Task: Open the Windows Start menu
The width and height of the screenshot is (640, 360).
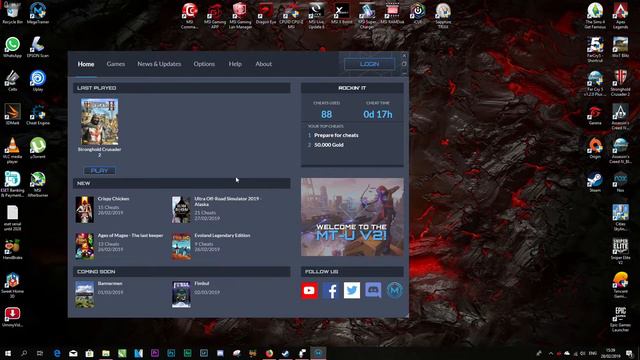Action: [8, 353]
